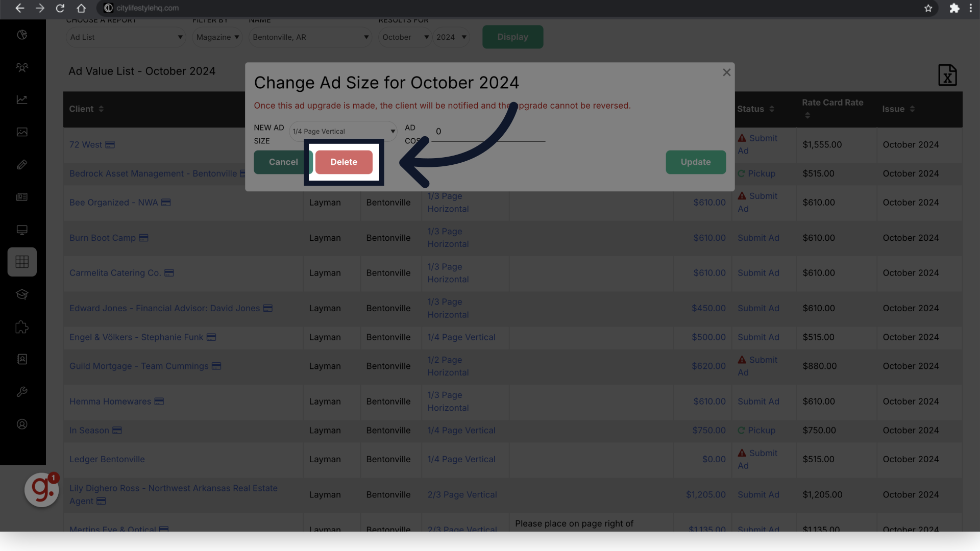Click the Cancel button in dialog
The width and height of the screenshot is (980, 551).
[282, 162]
